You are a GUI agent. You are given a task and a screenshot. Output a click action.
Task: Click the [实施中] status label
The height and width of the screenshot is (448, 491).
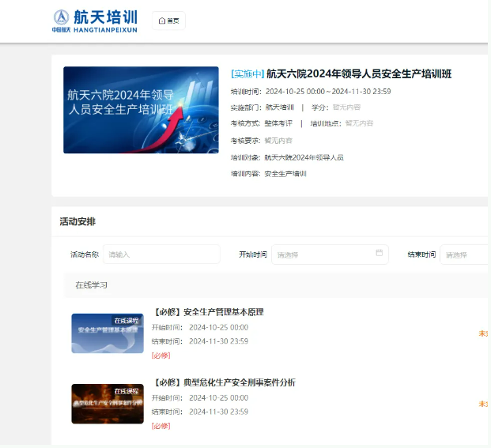click(247, 74)
